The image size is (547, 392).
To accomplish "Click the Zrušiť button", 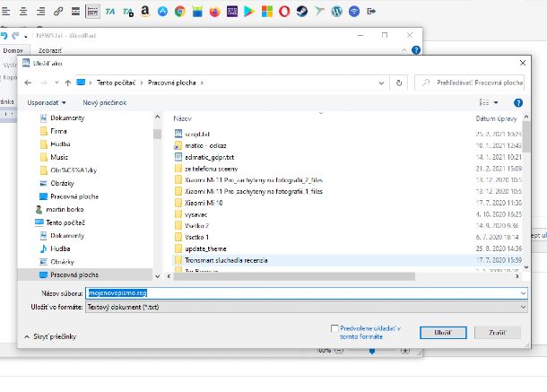I will (498, 333).
